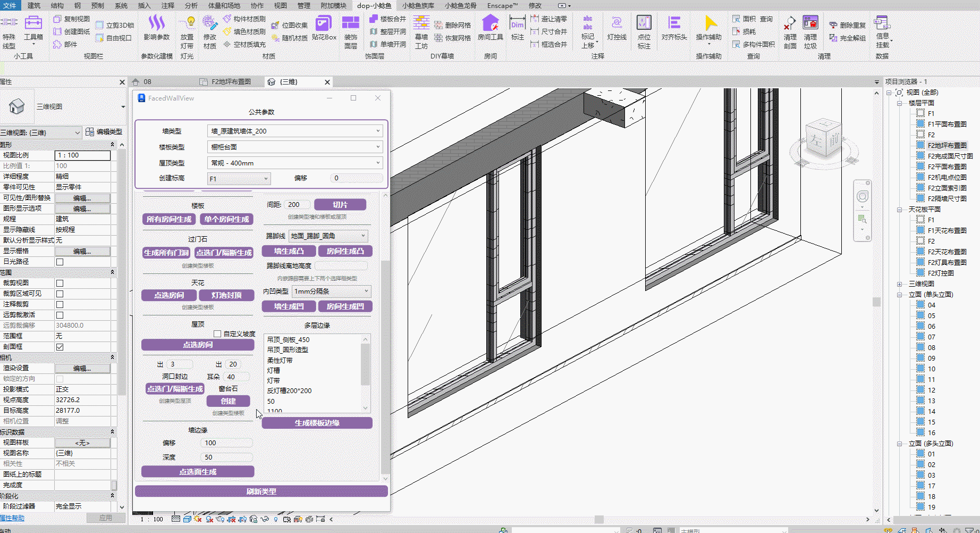Open the 踢脚线 baseboard type dropdown
Image resolution: width=980 pixels, height=533 pixels.
pyautogui.click(x=328, y=236)
